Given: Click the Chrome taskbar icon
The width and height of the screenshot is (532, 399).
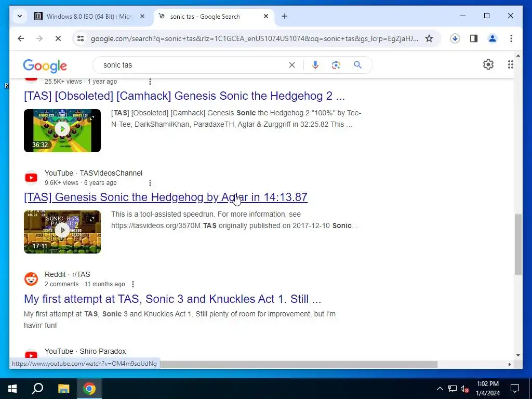Looking at the screenshot, I should 89,389.
